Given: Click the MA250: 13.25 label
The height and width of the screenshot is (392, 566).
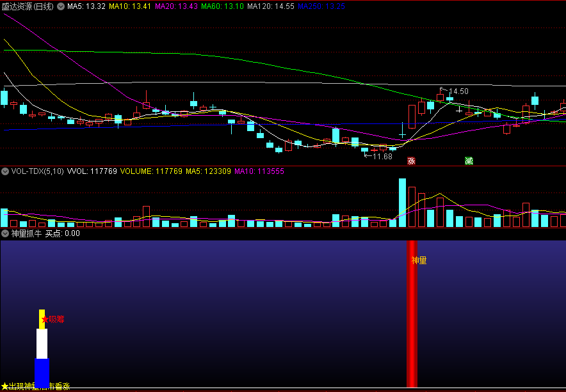Looking at the screenshot, I should (x=321, y=6).
